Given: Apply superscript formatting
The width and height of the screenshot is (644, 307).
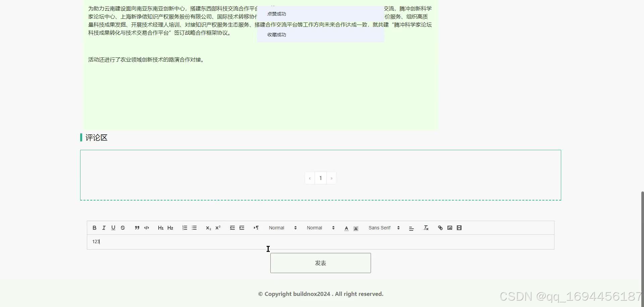Looking at the screenshot, I should [x=218, y=228].
